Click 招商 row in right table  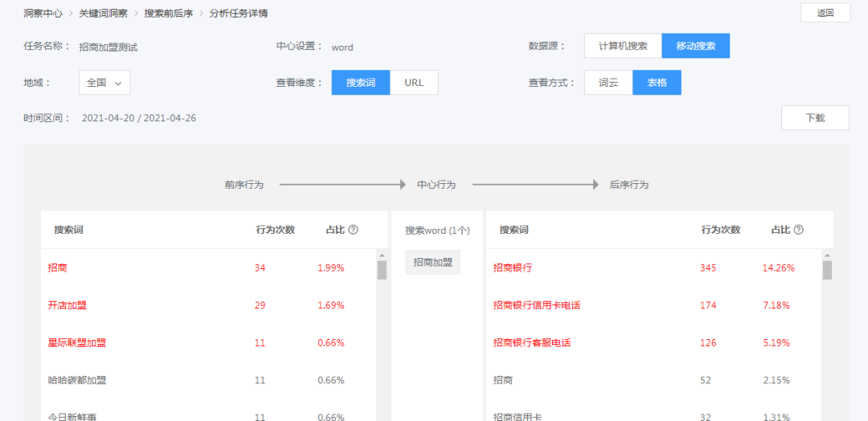(653, 381)
